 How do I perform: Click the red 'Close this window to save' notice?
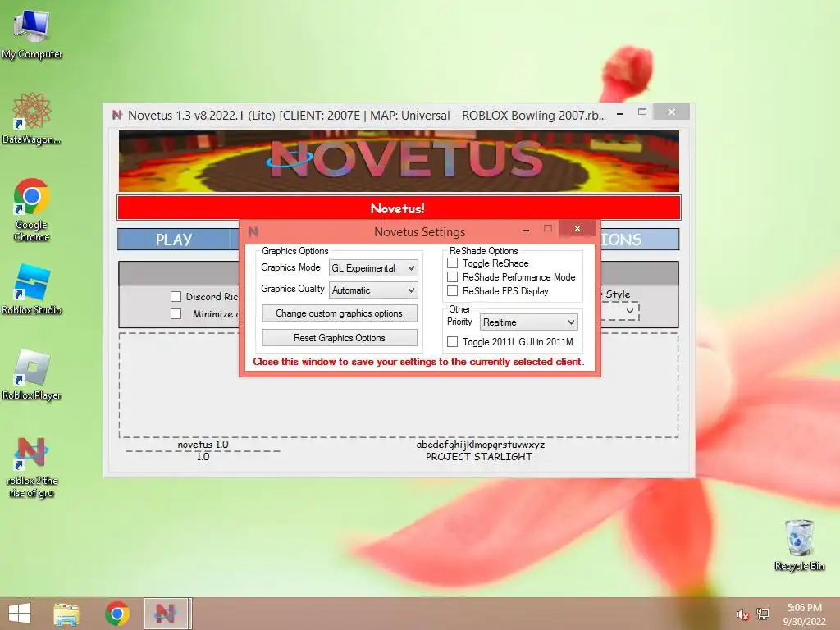[418, 362]
